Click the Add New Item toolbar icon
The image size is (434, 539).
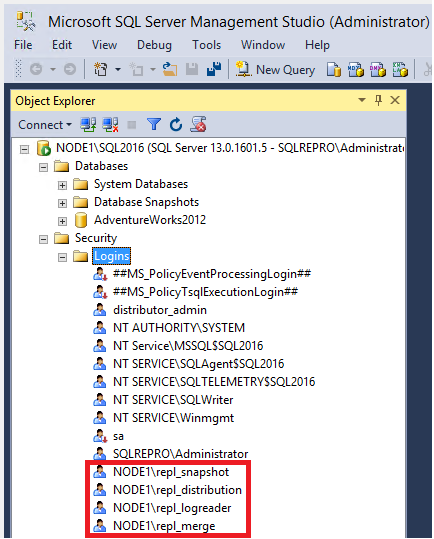[x=136, y=69]
